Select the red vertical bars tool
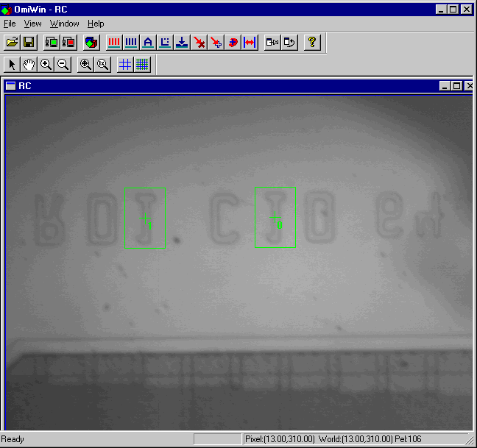 pyautogui.click(x=114, y=42)
